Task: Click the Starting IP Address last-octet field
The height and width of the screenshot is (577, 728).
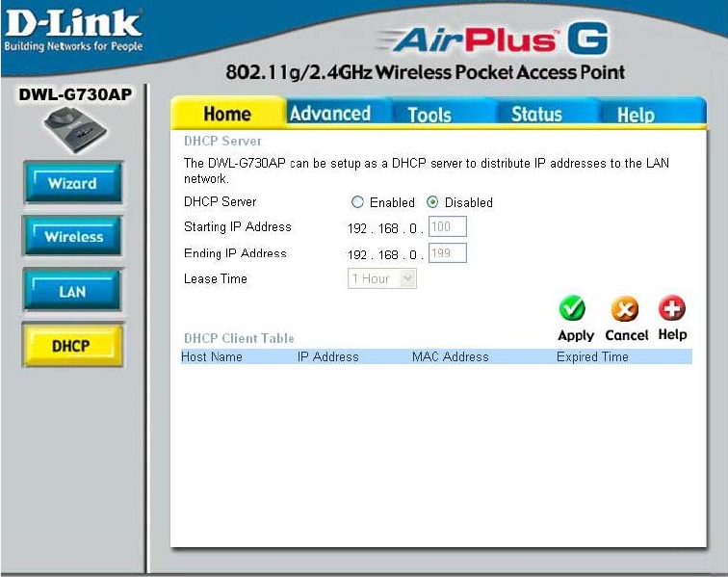Action: [x=447, y=226]
